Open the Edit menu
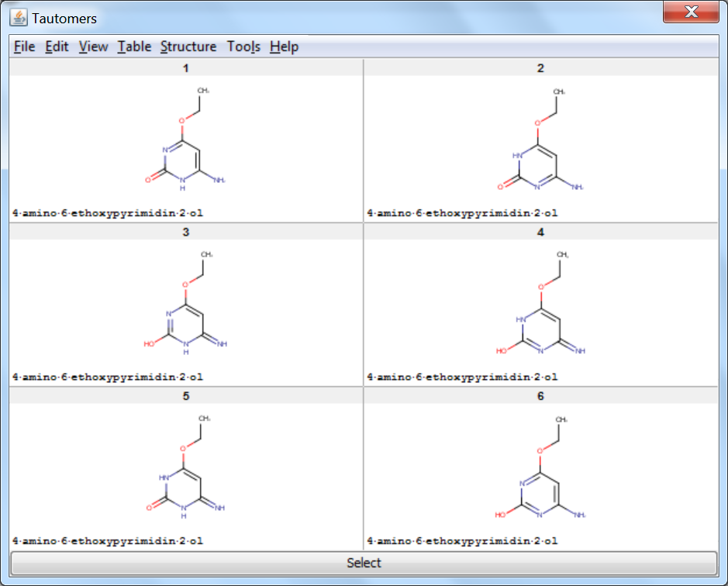This screenshot has width=728, height=586. pos(57,47)
